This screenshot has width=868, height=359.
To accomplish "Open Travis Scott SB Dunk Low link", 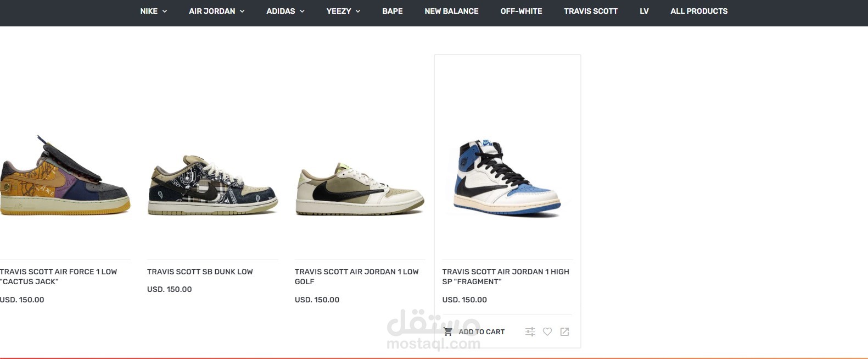I will click(x=200, y=272).
